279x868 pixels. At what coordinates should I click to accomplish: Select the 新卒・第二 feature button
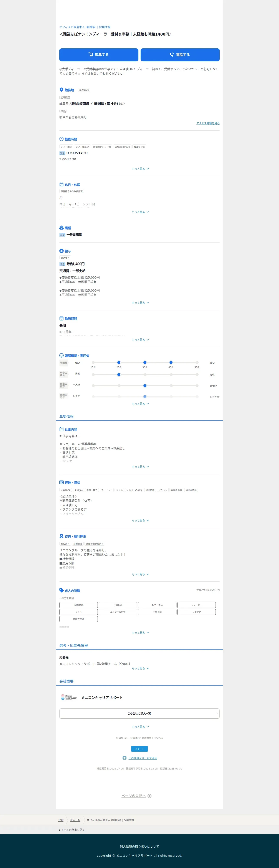157,605
